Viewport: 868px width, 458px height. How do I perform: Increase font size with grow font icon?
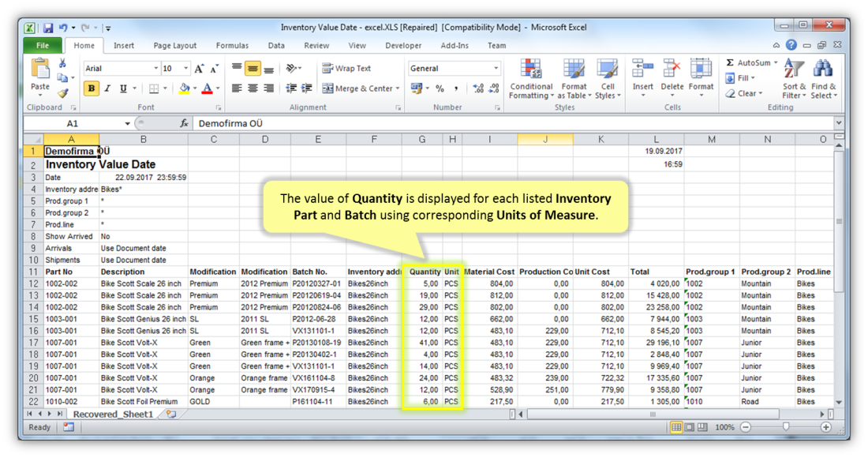(x=200, y=69)
